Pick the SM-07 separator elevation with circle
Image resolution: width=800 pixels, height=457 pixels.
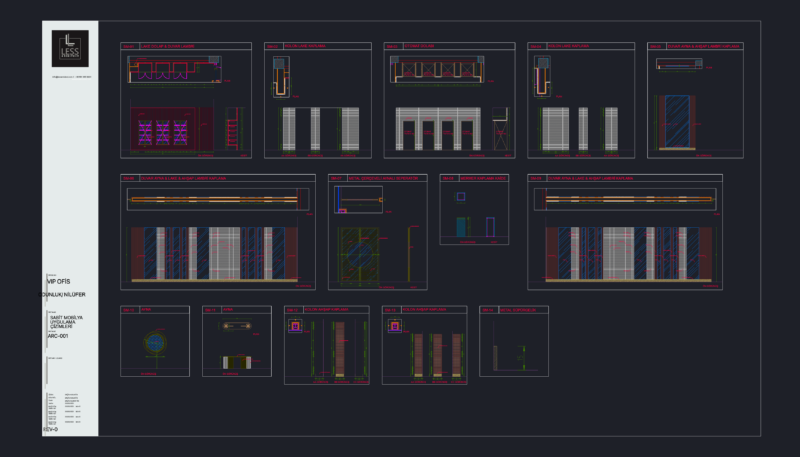pos(360,255)
